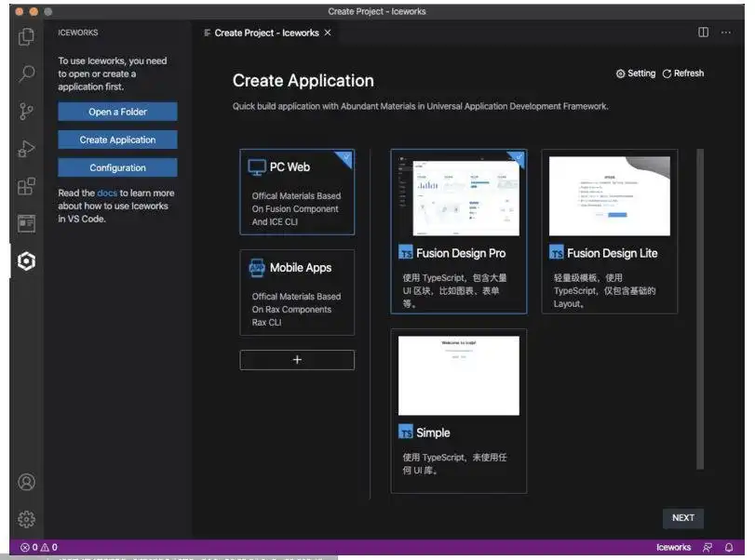The height and width of the screenshot is (560, 755).
Task: Click Iceworks status bar entry
Action: point(673,547)
